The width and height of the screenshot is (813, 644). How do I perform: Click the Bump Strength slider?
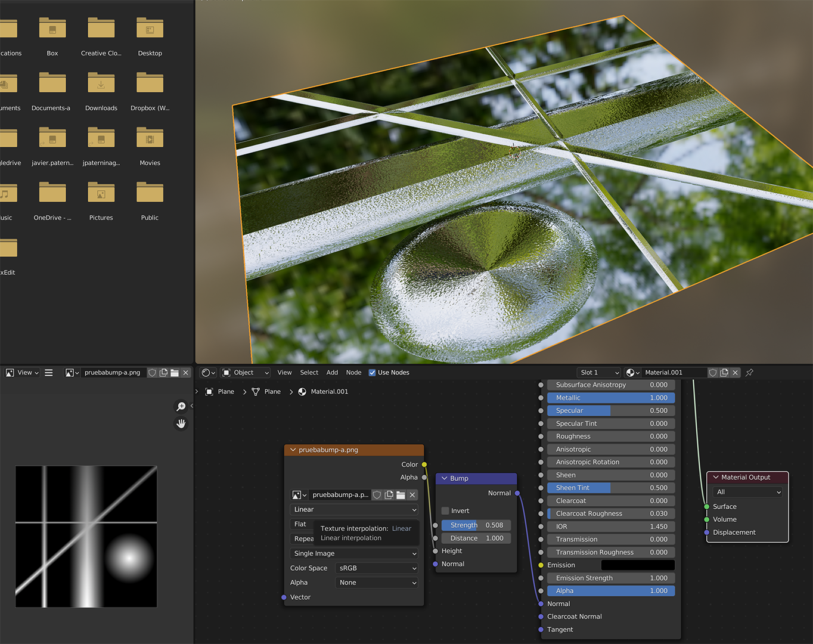click(x=476, y=525)
